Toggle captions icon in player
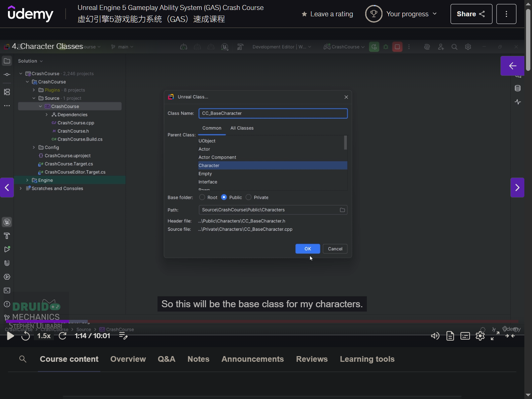This screenshot has width=532, height=399. (x=465, y=336)
